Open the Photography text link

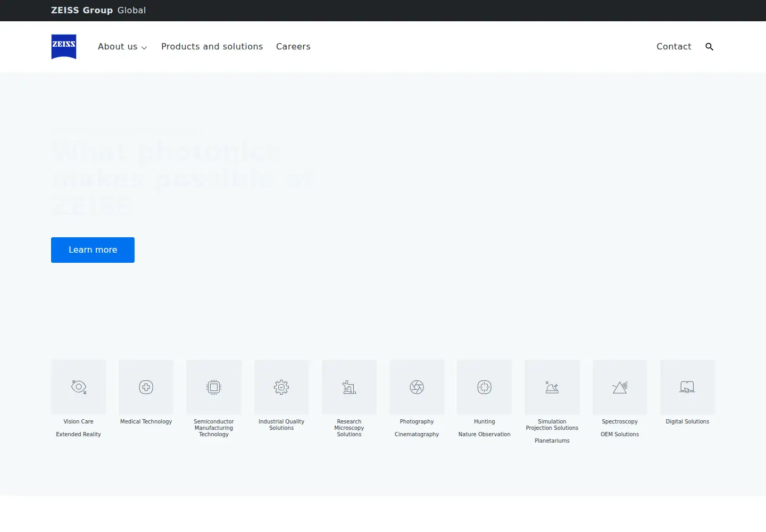417,421
